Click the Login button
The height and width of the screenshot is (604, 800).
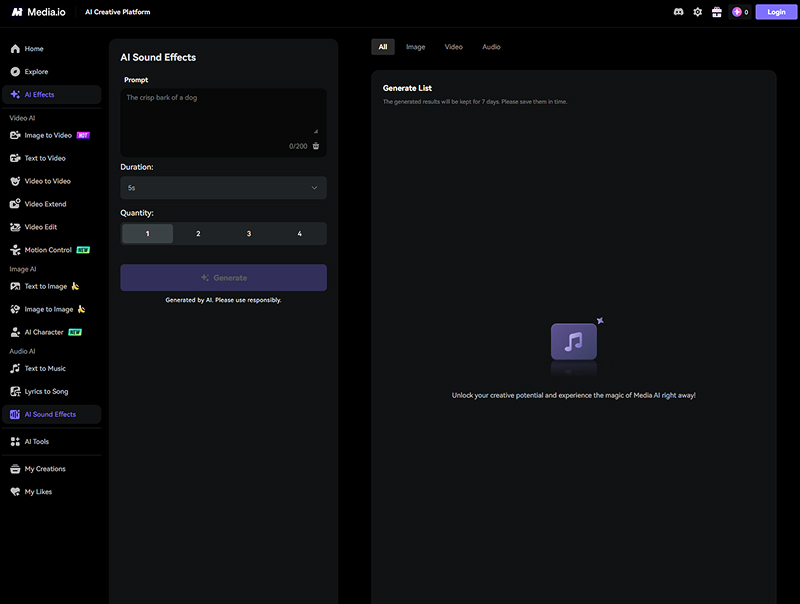(x=776, y=12)
